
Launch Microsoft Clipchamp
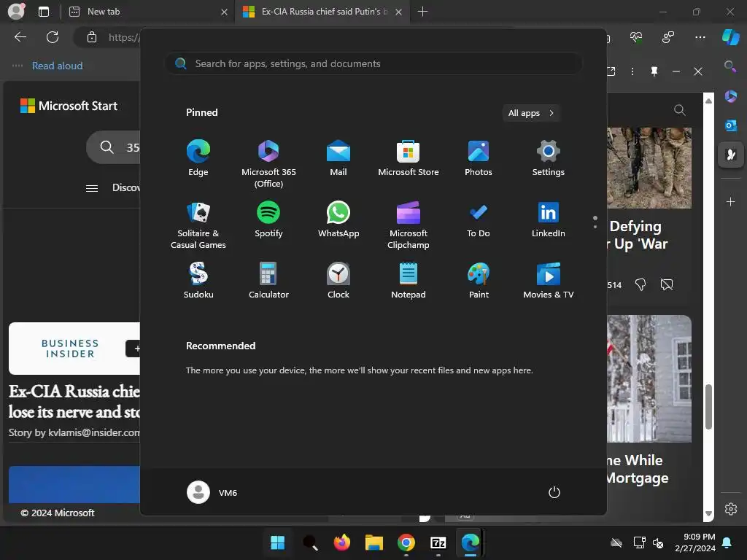pos(409,225)
